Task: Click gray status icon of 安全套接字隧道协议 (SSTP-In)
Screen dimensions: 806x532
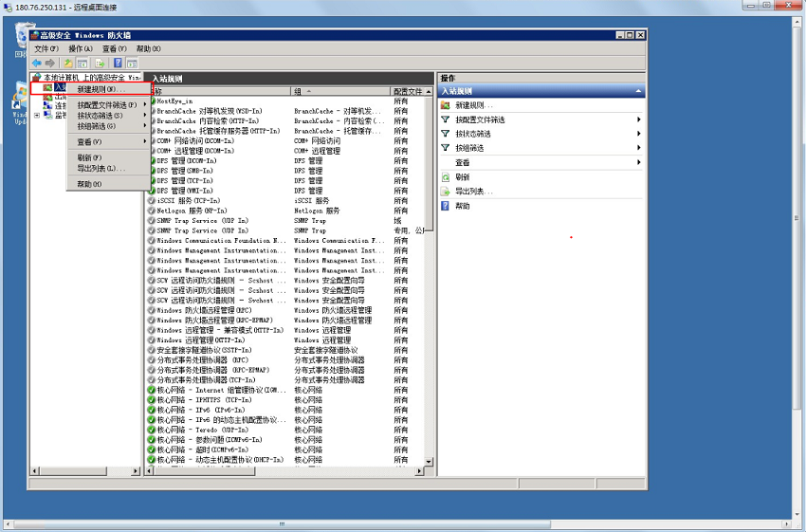Action: [x=151, y=350]
